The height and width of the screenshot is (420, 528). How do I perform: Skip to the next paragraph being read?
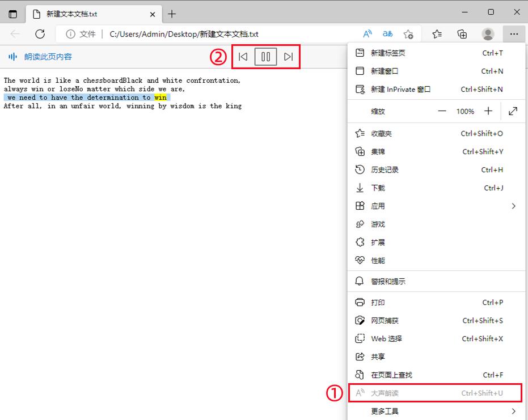pos(288,56)
